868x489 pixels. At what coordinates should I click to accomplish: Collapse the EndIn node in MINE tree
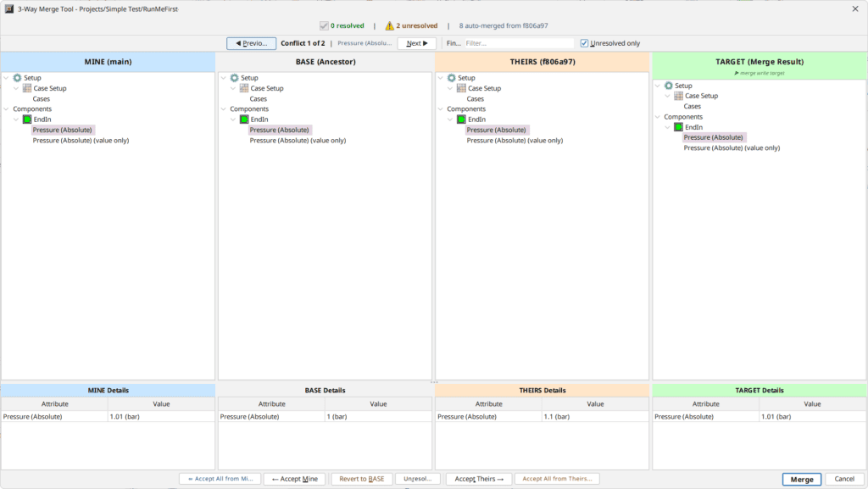pos(16,119)
